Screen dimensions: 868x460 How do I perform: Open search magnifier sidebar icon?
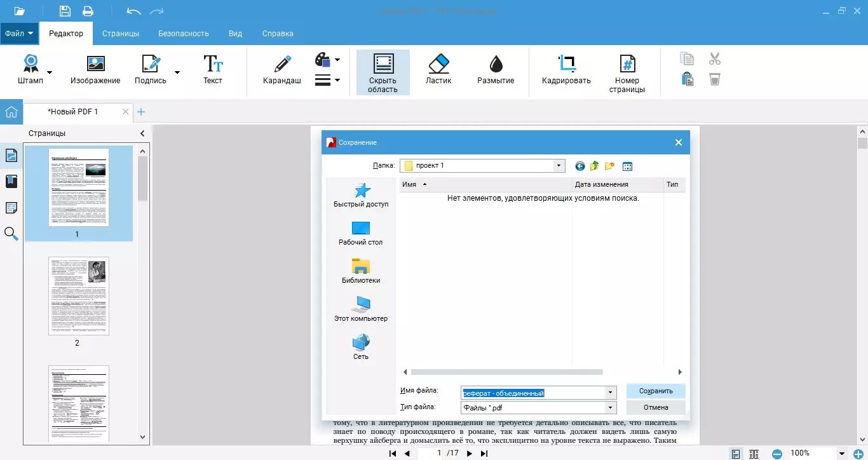pos(11,234)
